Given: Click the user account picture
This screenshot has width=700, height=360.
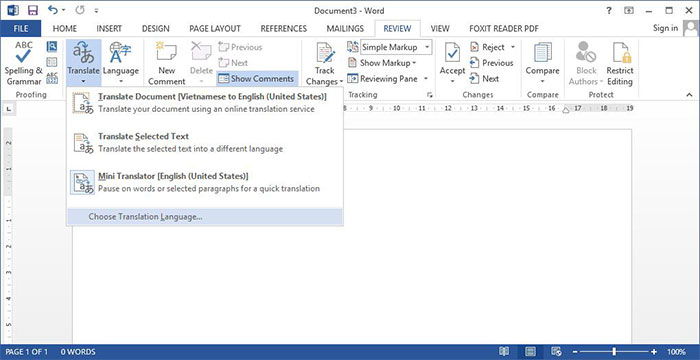Looking at the screenshot, I should point(691,29).
